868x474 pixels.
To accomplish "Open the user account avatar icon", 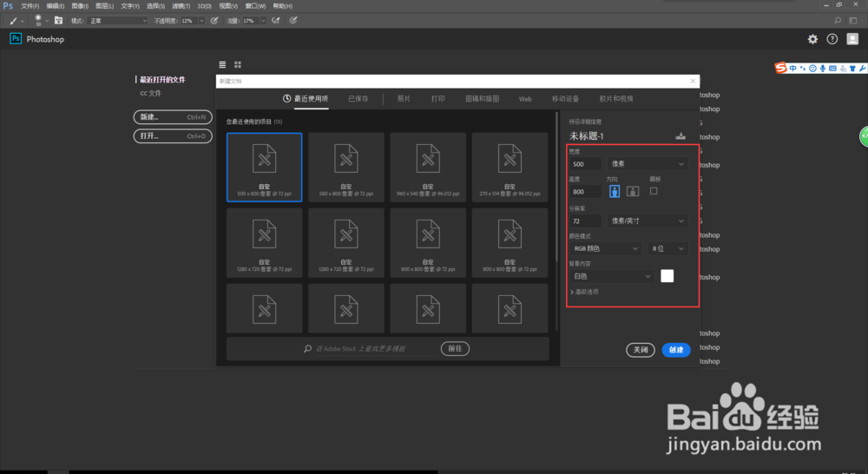I will coord(852,39).
